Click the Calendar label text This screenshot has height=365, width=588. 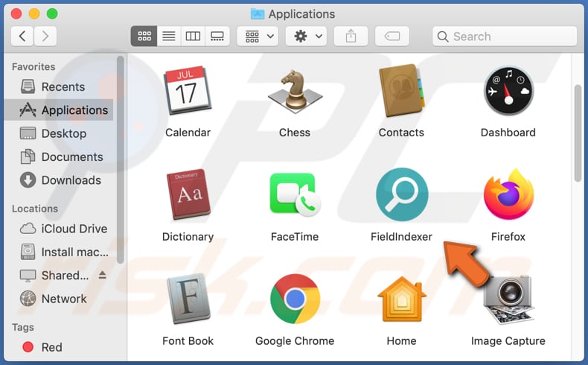[188, 133]
